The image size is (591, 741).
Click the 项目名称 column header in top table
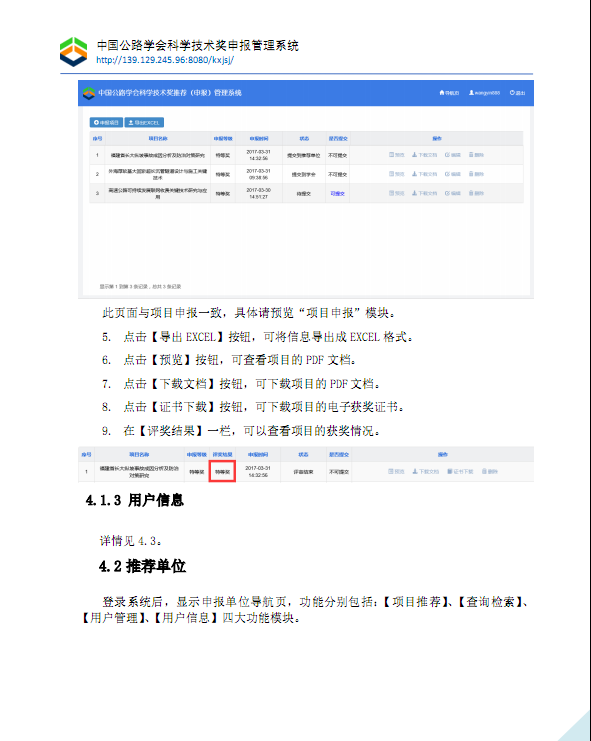click(x=158, y=138)
